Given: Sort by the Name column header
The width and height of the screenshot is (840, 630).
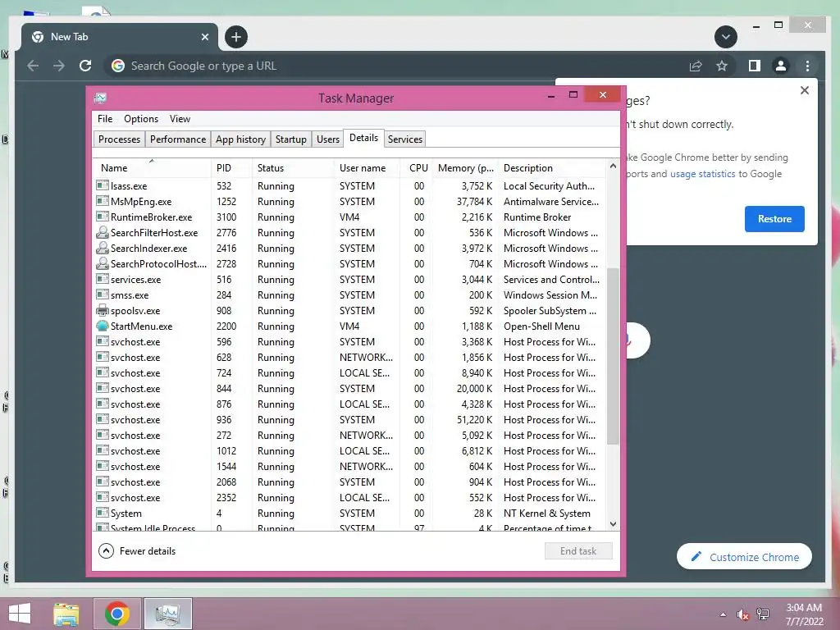Looking at the screenshot, I should click(x=152, y=167).
